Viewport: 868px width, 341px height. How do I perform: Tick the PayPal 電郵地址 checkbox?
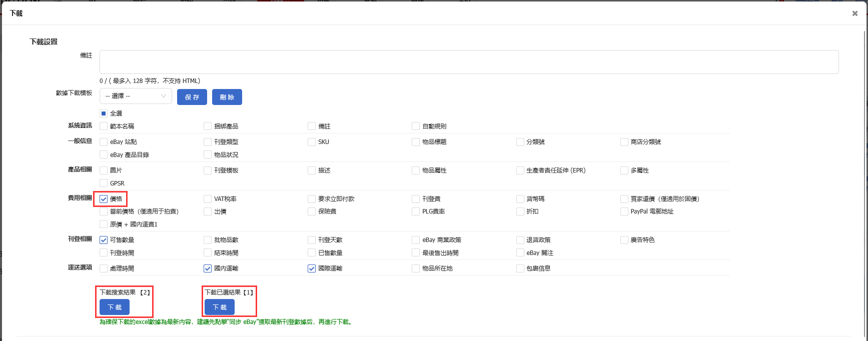click(624, 211)
